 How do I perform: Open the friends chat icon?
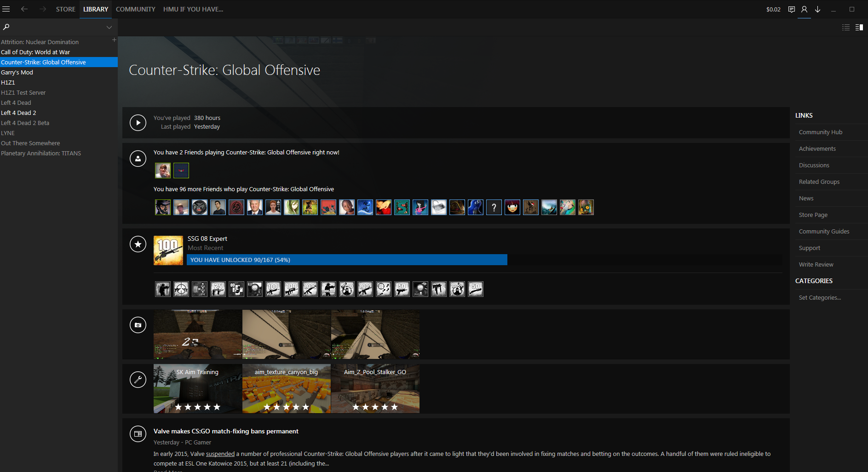[792, 9]
